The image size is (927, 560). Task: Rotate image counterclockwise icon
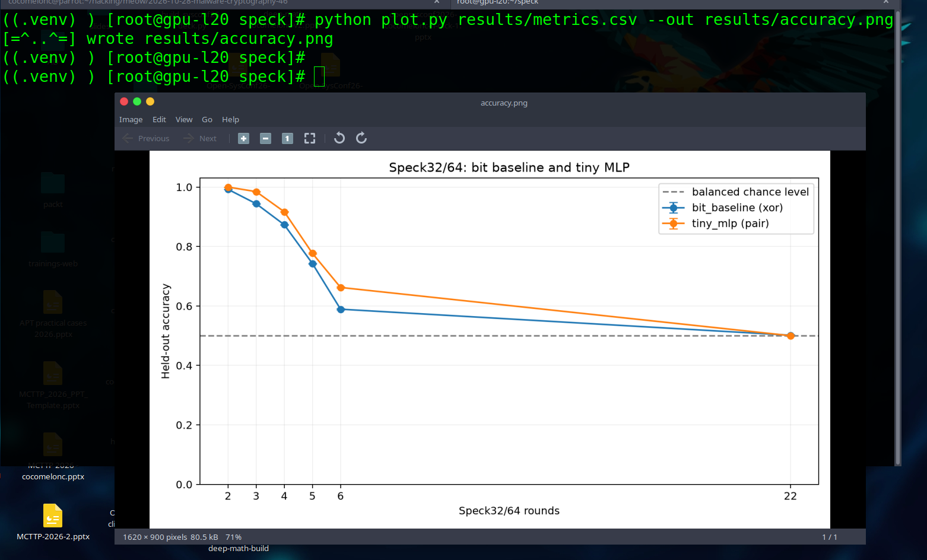pyautogui.click(x=339, y=138)
